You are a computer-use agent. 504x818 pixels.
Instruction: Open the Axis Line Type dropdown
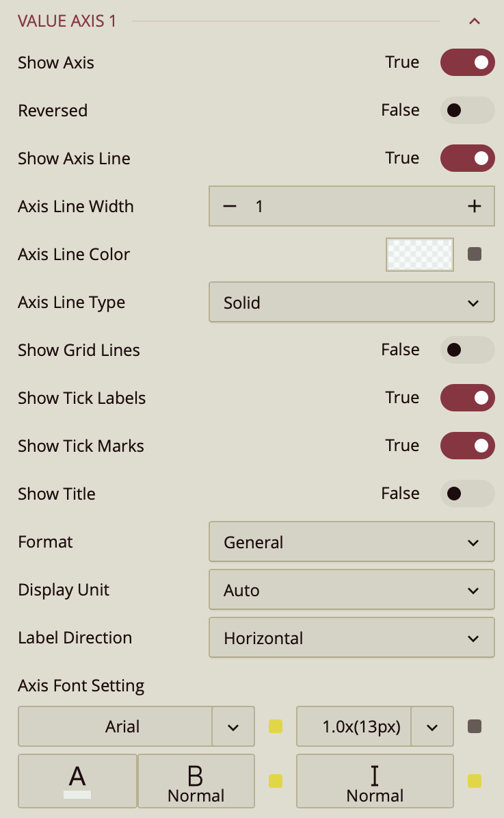tap(352, 303)
